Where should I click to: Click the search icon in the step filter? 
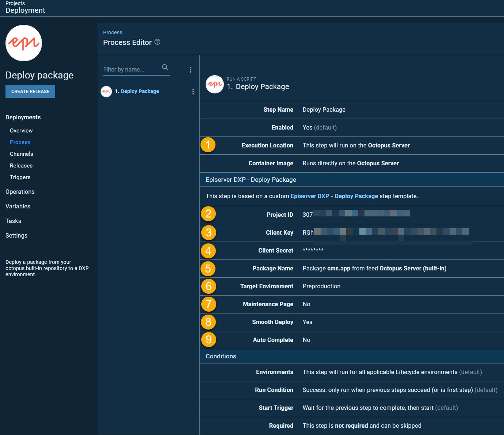click(x=165, y=68)
